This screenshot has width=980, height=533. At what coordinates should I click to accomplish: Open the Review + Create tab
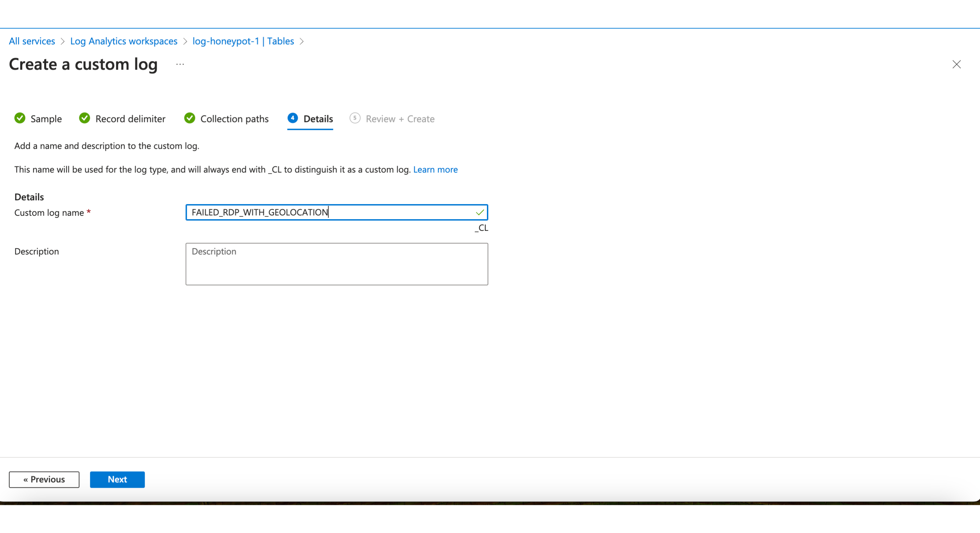pos(400,119)
